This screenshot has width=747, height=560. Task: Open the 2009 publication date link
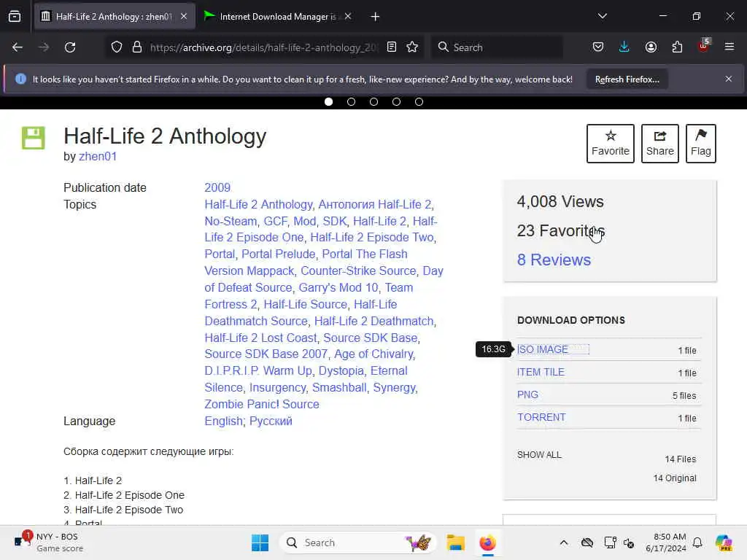217,187
